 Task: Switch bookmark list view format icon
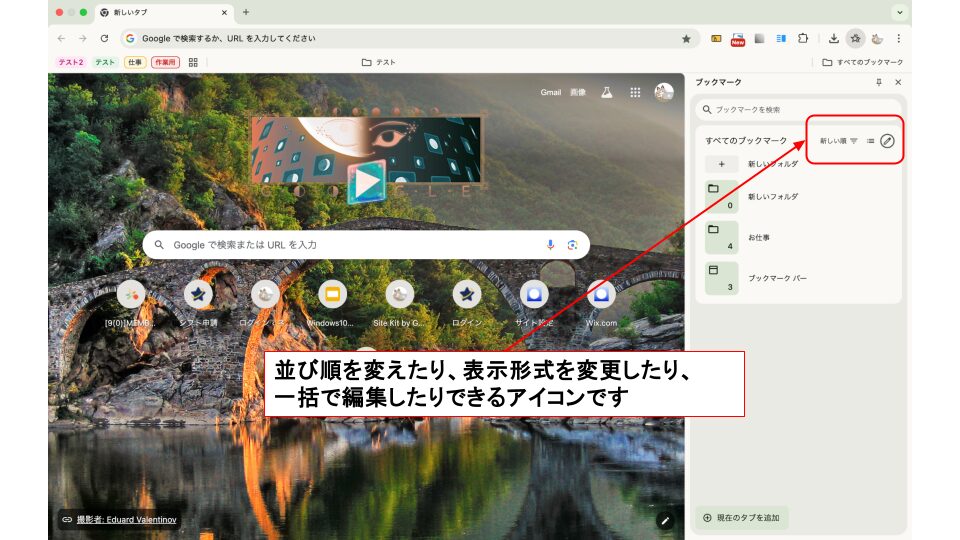[x=870, y=141]
